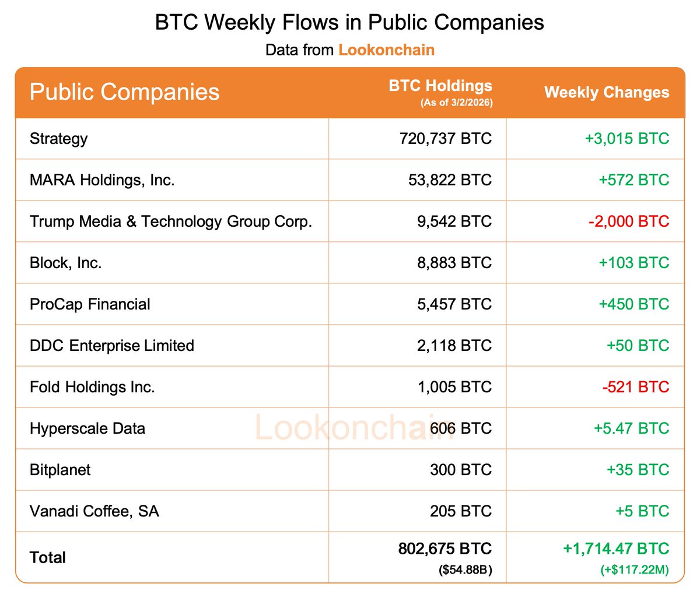The image size is (700, 601).
Task: Select the Hyperscale Data company name
Action: [x=87, y=428]
